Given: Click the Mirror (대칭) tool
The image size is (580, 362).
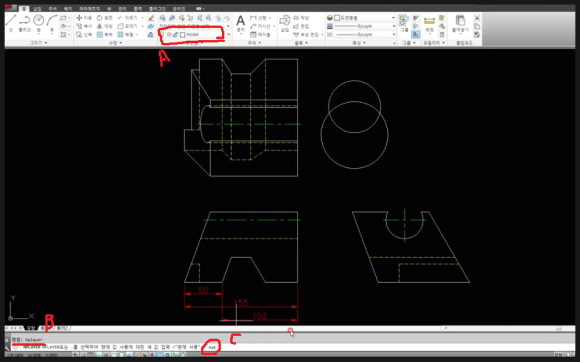Looking at the screenshot, I should (x=104, y=26).
